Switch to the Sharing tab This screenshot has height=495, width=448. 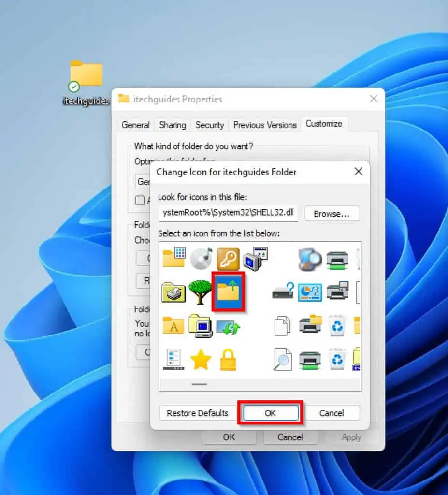(x=172, y=125)
